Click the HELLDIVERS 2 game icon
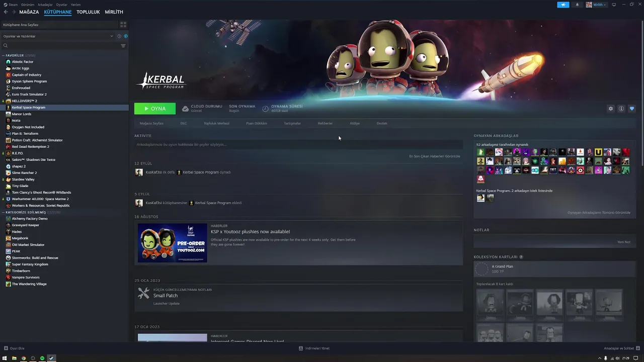 [8, 101]
